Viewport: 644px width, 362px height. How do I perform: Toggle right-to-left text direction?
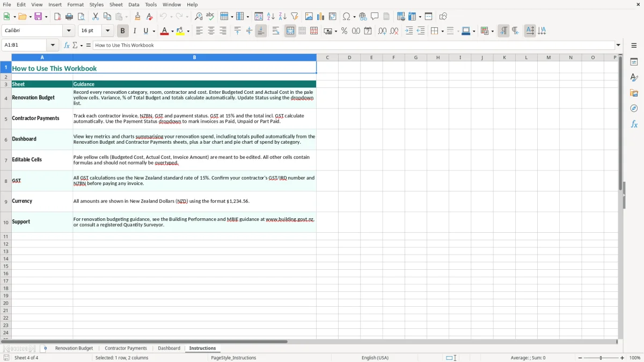tap(515, 31)
